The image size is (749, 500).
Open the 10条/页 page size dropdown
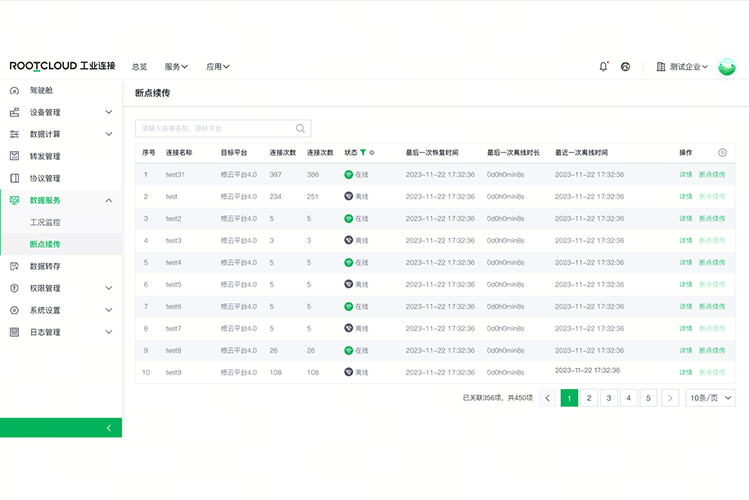(710, 398)
